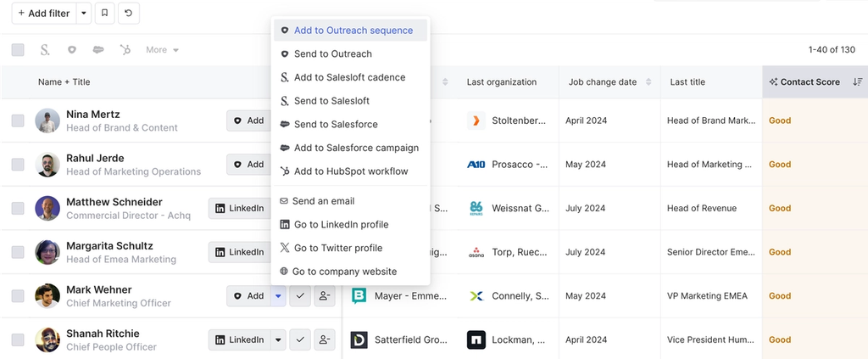Click Shanah Ritchie's assign person icon

tap(325, 339)
